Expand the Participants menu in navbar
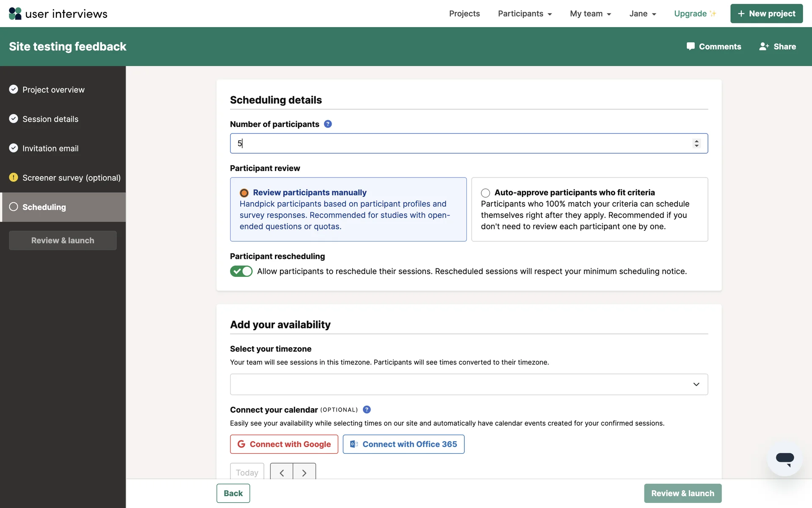 (x=525, y=14)
